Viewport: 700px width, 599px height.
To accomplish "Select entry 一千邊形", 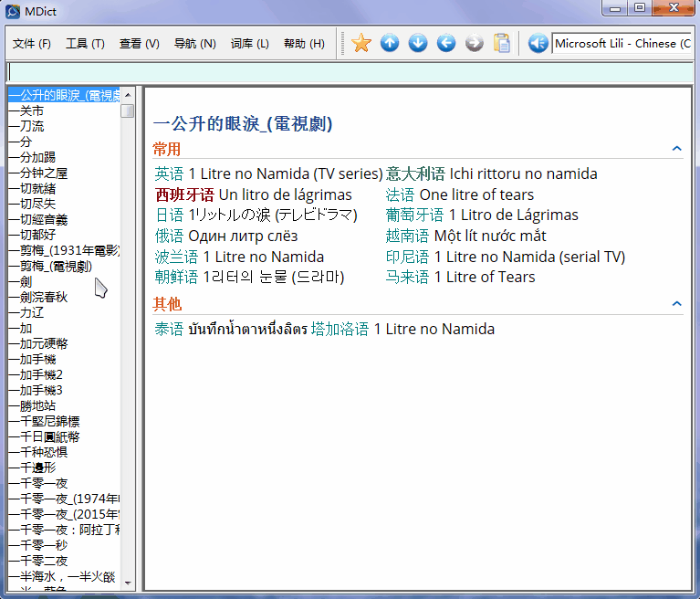I will tap(32, 468).
